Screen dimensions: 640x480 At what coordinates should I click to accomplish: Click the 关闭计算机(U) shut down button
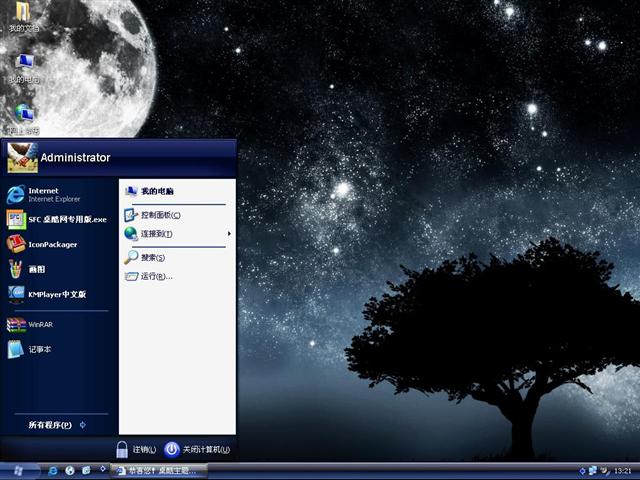click(x=199, y=450)
